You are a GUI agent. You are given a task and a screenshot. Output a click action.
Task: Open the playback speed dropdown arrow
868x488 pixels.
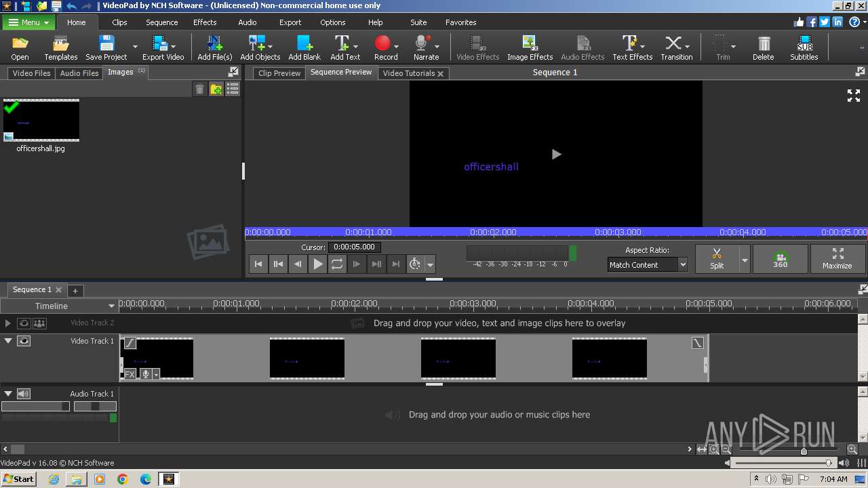point(430,265)
